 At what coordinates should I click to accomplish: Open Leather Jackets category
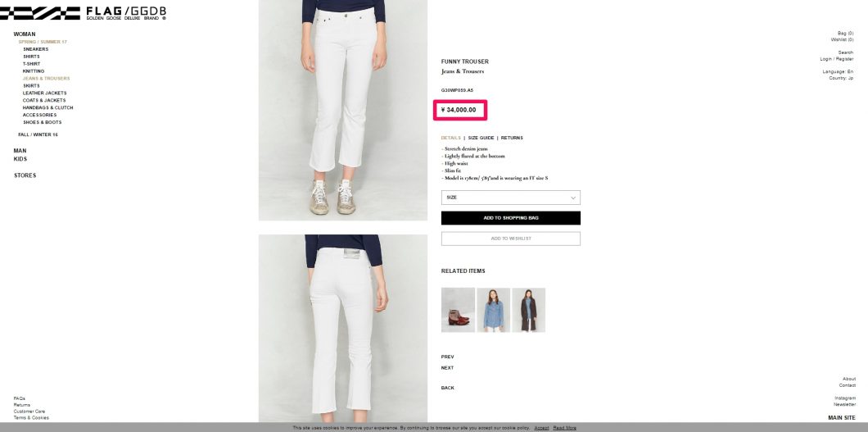(x=44, y=93)
